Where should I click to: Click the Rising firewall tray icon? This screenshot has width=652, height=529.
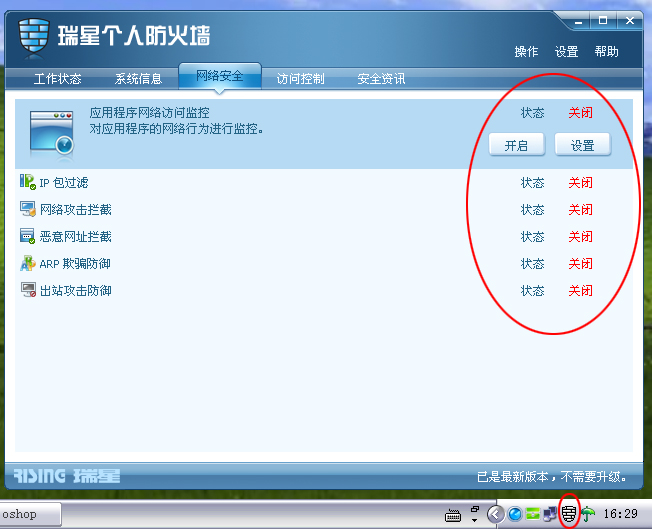[569, 514]
